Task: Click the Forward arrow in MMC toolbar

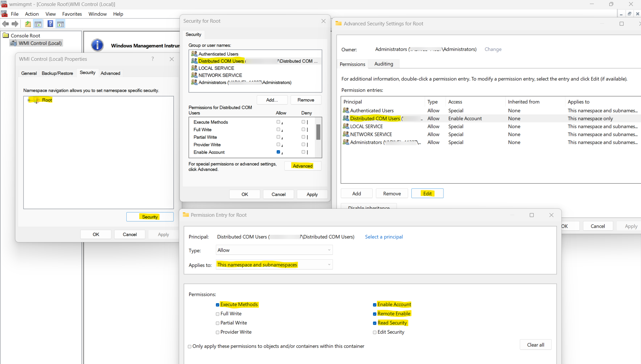Action: coord(15,24)
